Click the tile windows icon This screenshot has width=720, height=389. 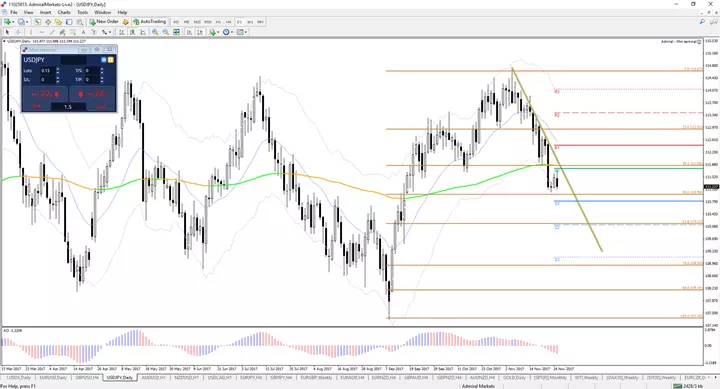pyautogui.click(x=176, y=32)
